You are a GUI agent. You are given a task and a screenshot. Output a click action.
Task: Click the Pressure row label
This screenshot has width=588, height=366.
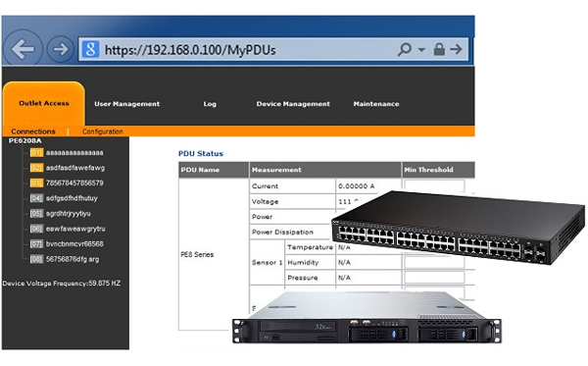303,278
